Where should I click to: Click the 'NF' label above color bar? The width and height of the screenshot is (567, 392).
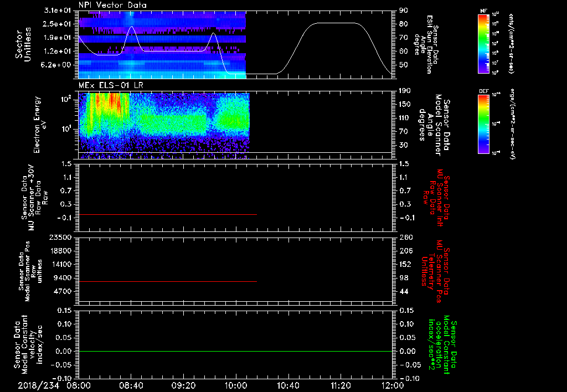[x=483, y=11]
